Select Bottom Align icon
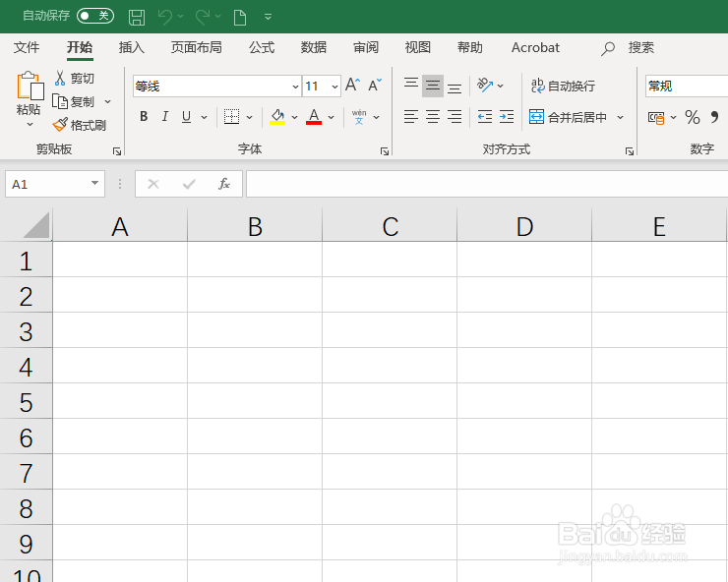Image resolution: width=728 pixels, height=582 pixels. tap(455, 87)
